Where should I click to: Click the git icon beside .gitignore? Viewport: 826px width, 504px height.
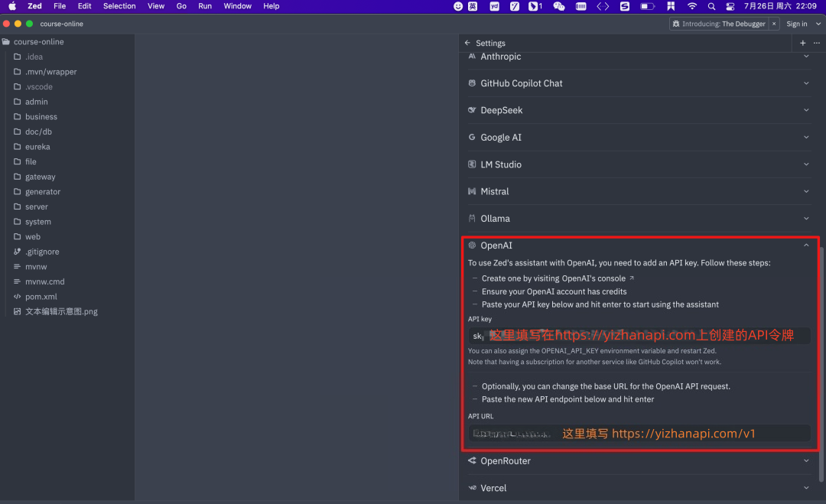(18, 252)
